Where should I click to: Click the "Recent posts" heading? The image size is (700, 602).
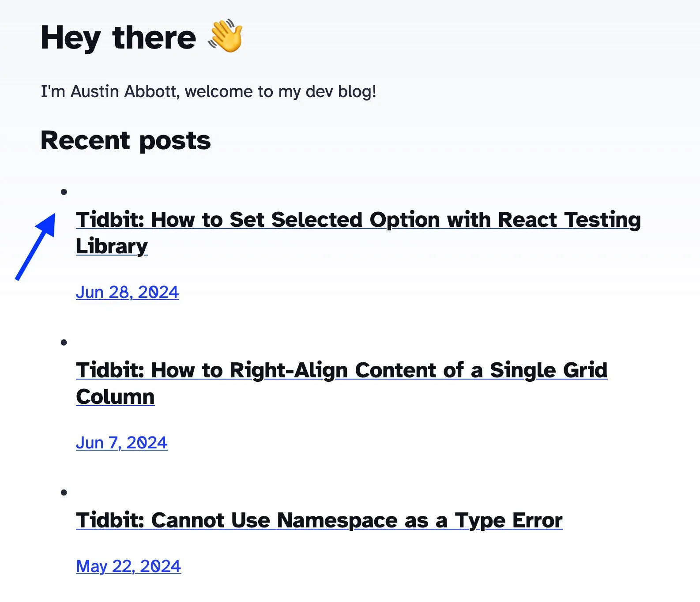coord(125,141)
